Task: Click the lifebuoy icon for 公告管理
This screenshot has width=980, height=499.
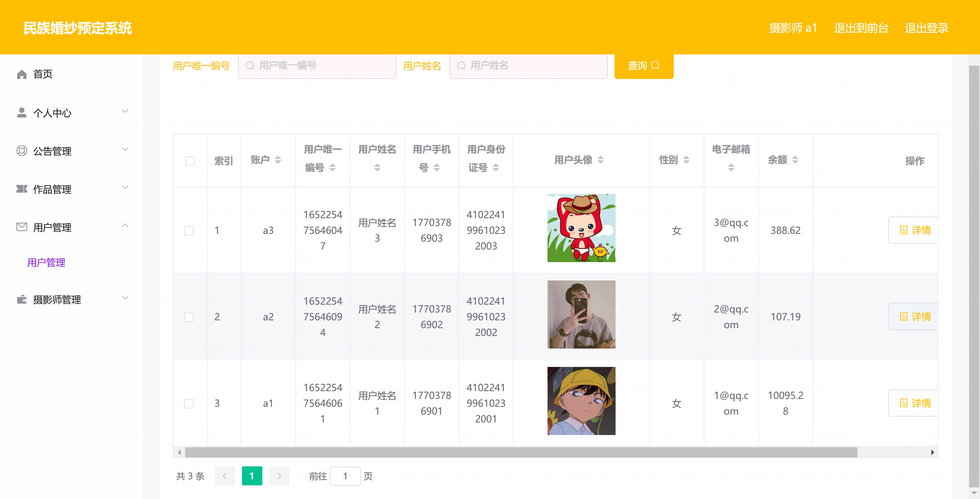Action: [22, 151]
